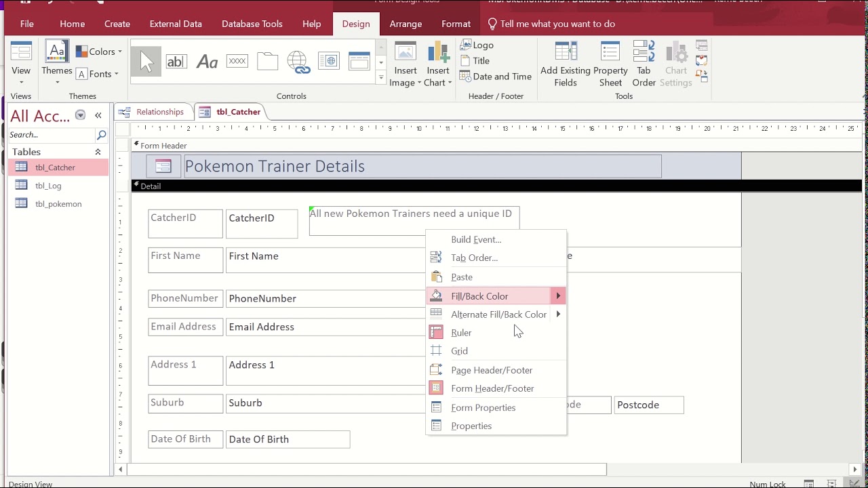Screen dimensions: 868x488
Task: Choose the Button control
Action: [237, 61]
